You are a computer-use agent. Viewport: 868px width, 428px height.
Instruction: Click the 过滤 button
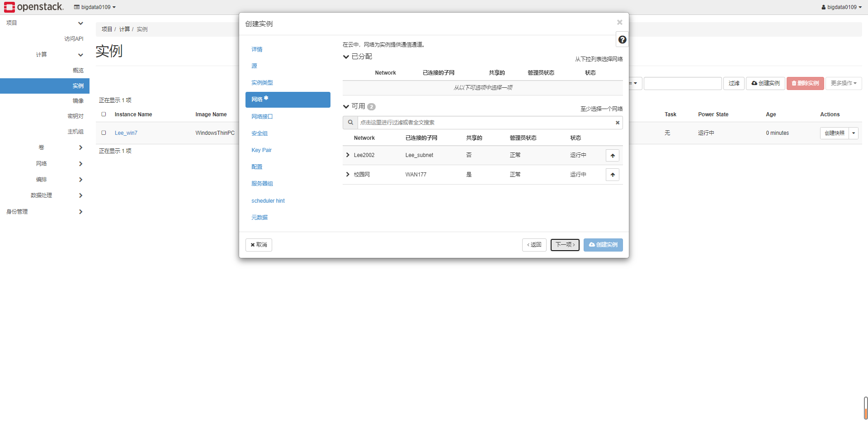coord(734,83)
